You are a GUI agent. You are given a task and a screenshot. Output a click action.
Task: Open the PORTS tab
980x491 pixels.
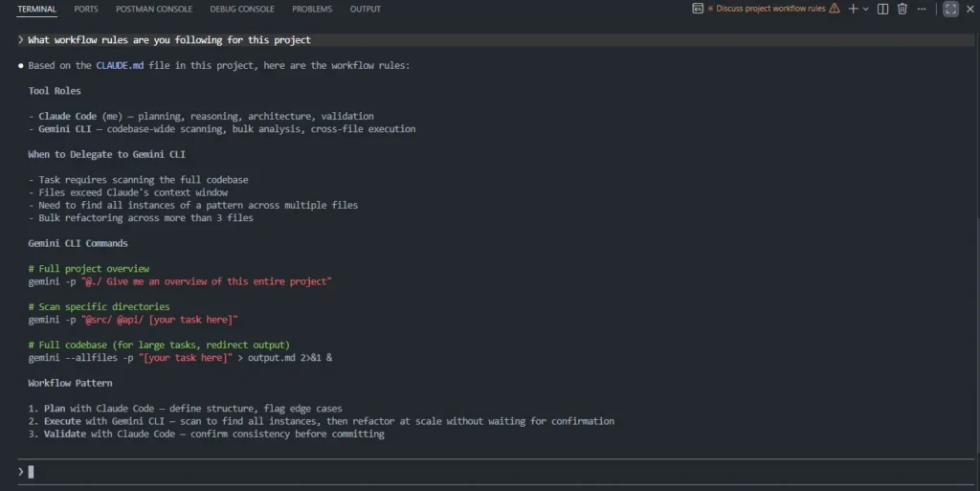click(x=85, y=9)
